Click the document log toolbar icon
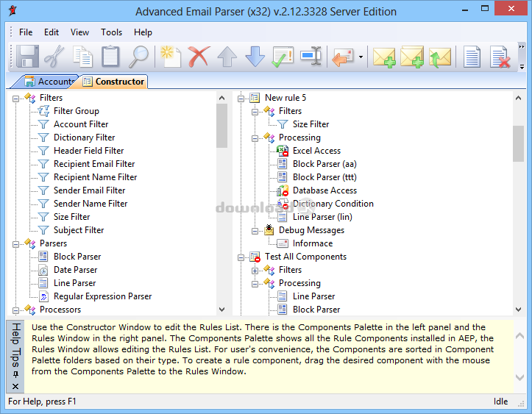532x414 pixels. 472,57
